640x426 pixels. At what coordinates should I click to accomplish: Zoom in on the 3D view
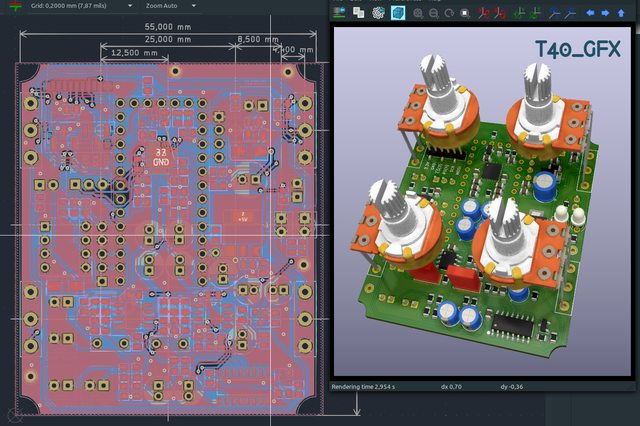click(x=418, y=13)
